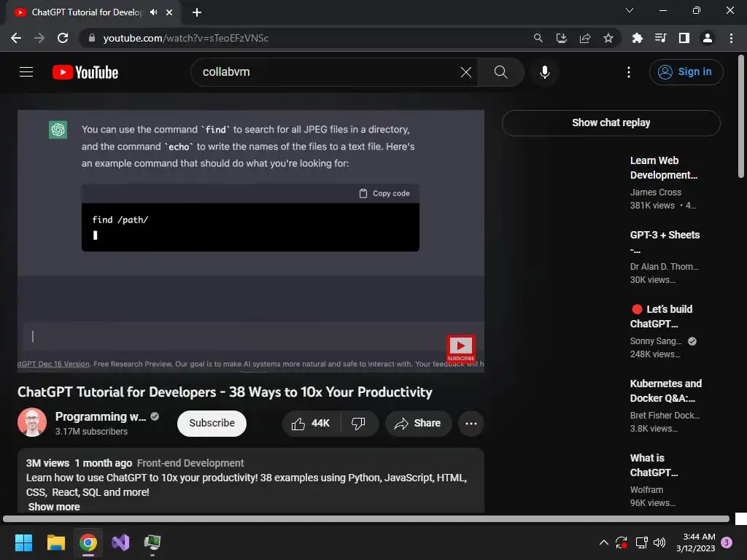
Task: Open the monitor app taskbar icon
Action: click(x=152, y=542)
